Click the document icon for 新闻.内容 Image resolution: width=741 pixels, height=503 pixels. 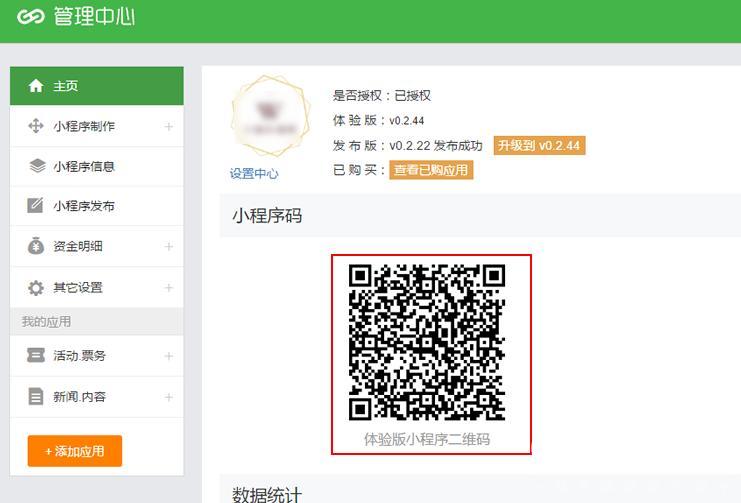35,397
